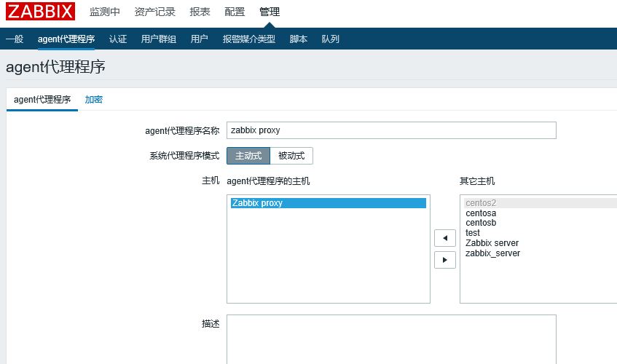The image size is (617, 364).
Task: Move selected host right with arrow button
Action: pos(445,260)
